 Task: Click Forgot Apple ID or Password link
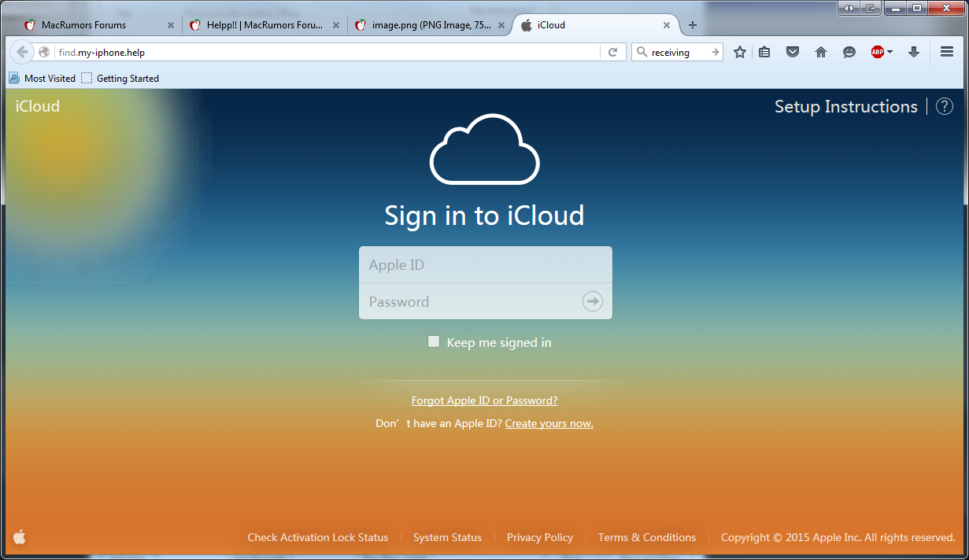(484, 400)
